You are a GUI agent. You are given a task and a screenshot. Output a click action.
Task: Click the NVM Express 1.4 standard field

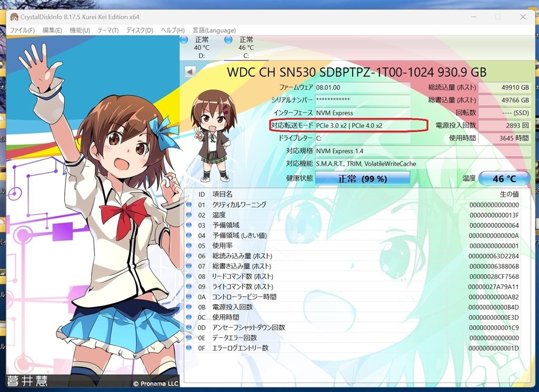(423, 151)
